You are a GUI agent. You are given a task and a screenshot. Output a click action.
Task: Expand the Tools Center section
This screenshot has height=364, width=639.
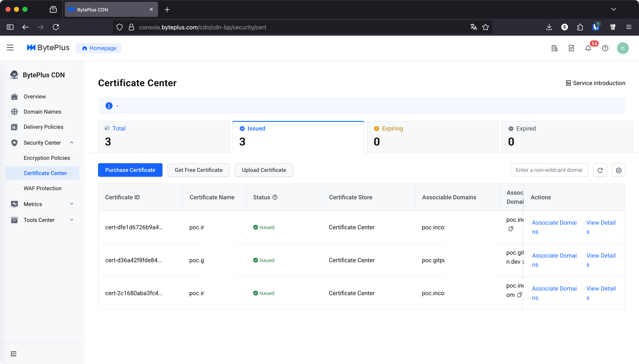(72, 220)
